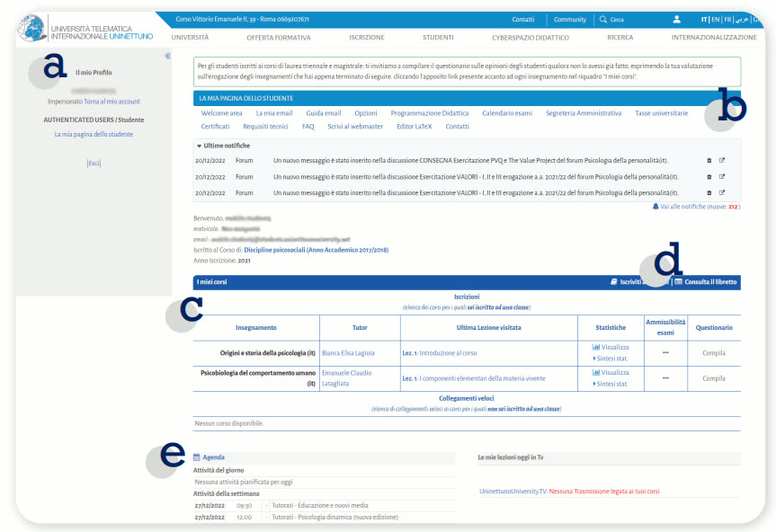The height and width of the screenshot is (532, 776).
Task: Open Guida email link
Action: tap(324, 113)
